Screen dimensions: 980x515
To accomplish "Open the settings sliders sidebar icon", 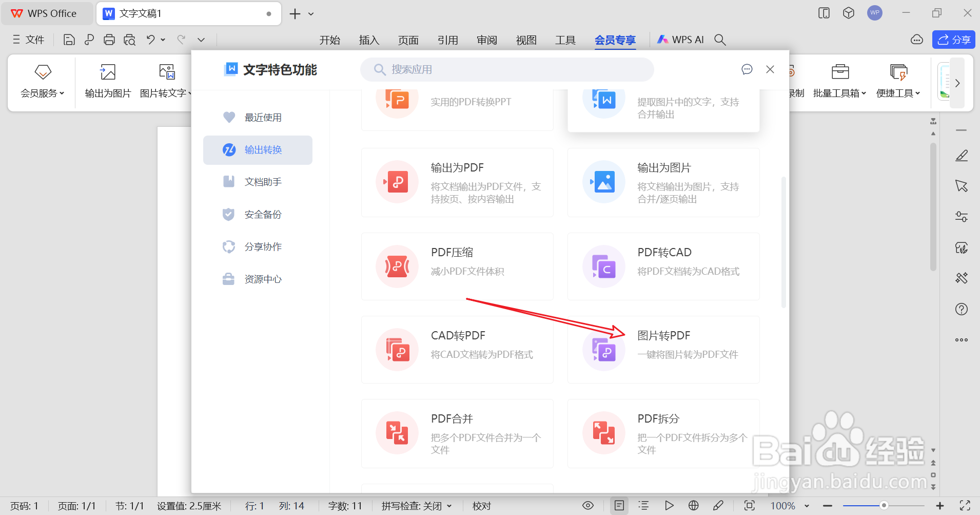I will pos(962,217).
